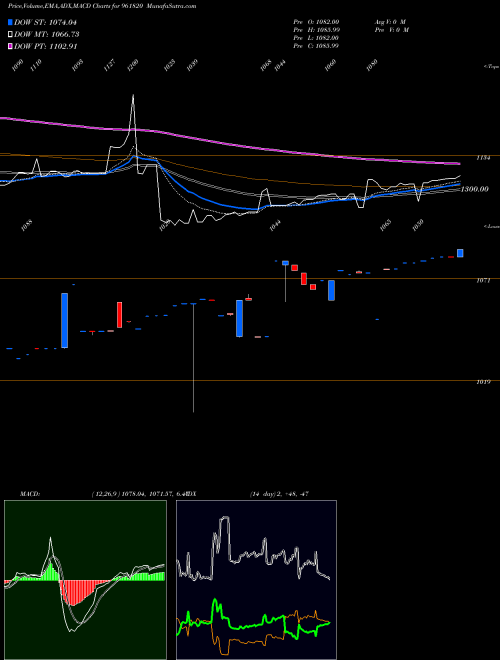Click the blue DOW ST legend swatch

click(x=10, y=22)
